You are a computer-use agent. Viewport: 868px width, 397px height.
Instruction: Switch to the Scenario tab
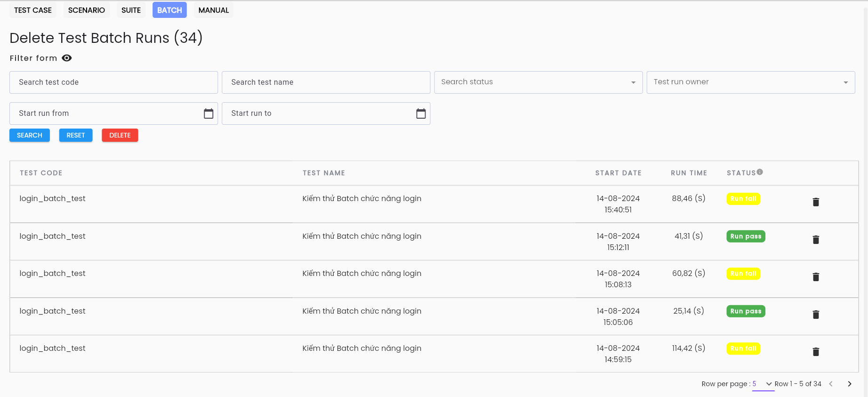(87, 10)
